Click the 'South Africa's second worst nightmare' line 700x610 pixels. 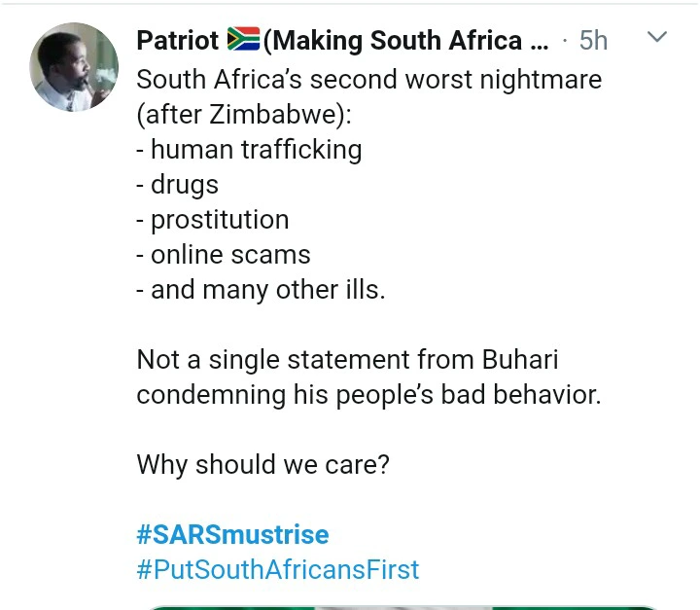(368, 79)
